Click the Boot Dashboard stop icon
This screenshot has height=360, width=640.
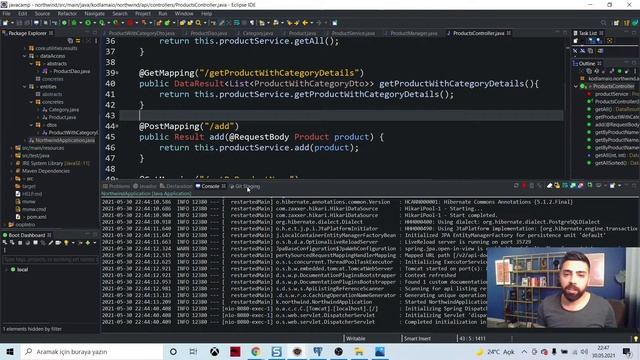point(20,243)
